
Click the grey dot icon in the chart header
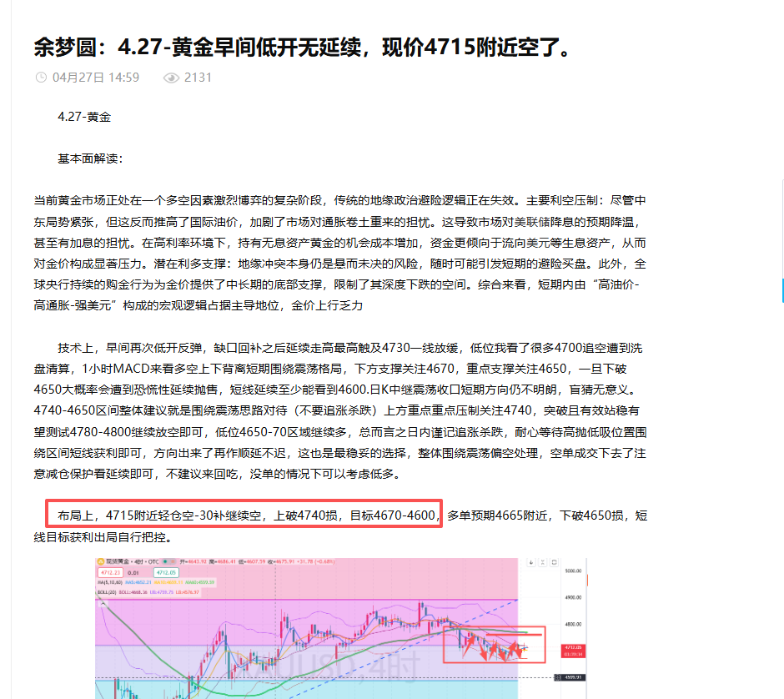[172, 560]
